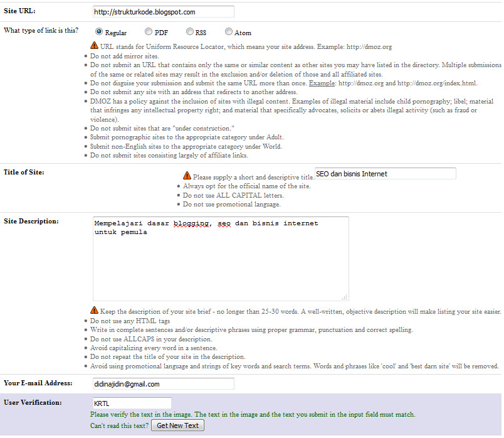504x438 pixels.
Task: Click 'Do not use promotional language.' text
Action: tap(232, 205)
